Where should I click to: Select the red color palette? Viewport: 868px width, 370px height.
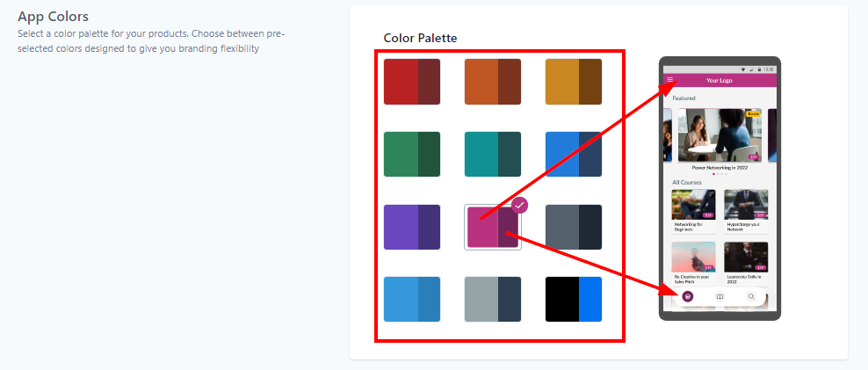coord(412,82)
